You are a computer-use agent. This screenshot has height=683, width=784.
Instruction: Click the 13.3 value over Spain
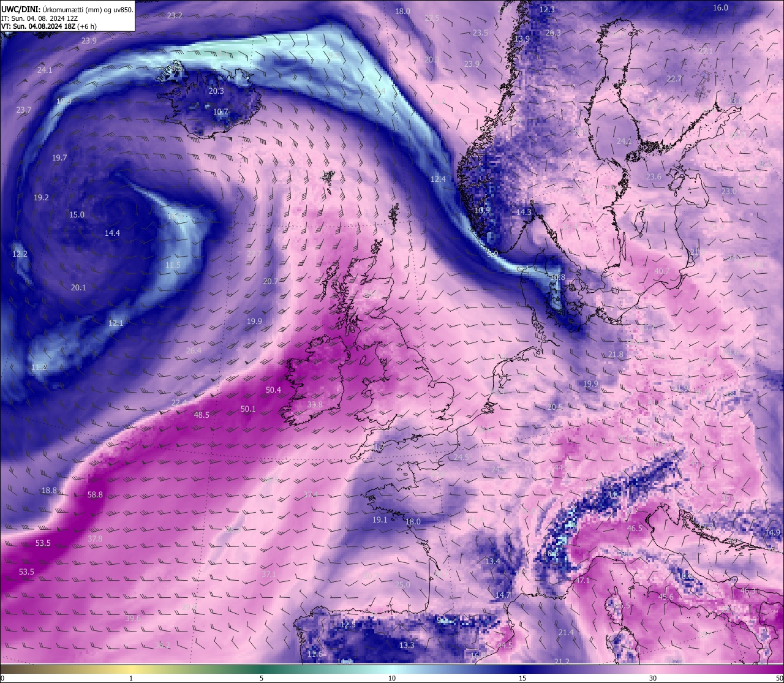point(407,645)
